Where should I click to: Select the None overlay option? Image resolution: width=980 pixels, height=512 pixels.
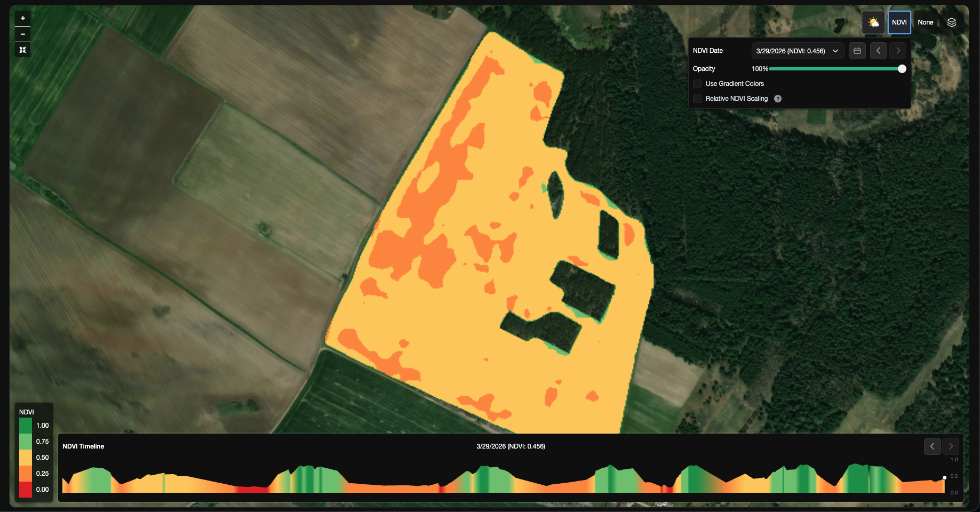click(926, 22)
